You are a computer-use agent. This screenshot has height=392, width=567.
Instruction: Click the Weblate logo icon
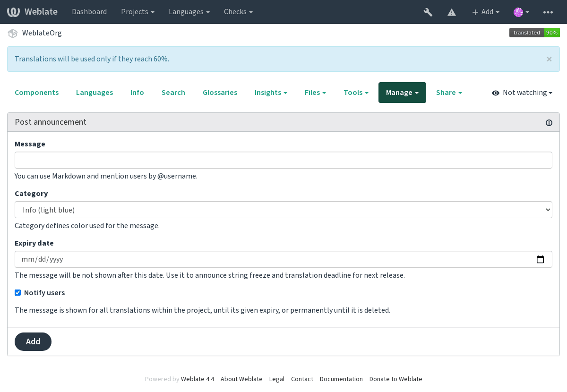pos(13,12)
